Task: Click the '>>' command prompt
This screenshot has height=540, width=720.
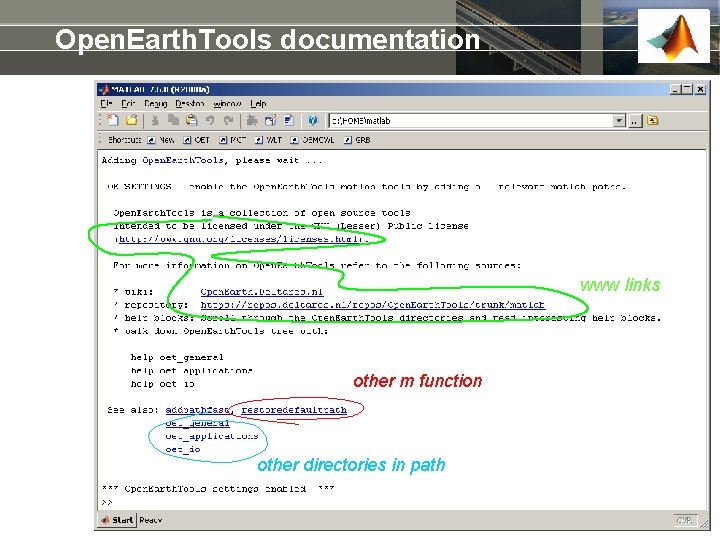Action: point(107,502)
